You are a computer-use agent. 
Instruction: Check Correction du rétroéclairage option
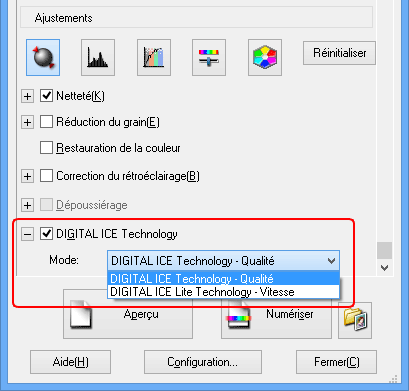point(46,176)
